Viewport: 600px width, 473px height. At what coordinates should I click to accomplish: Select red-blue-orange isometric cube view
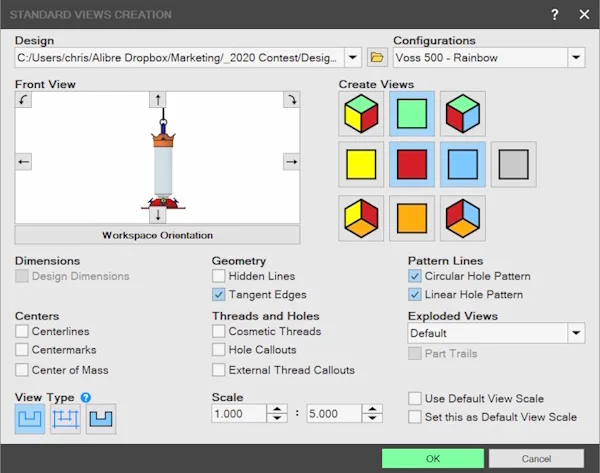[463, 218]
